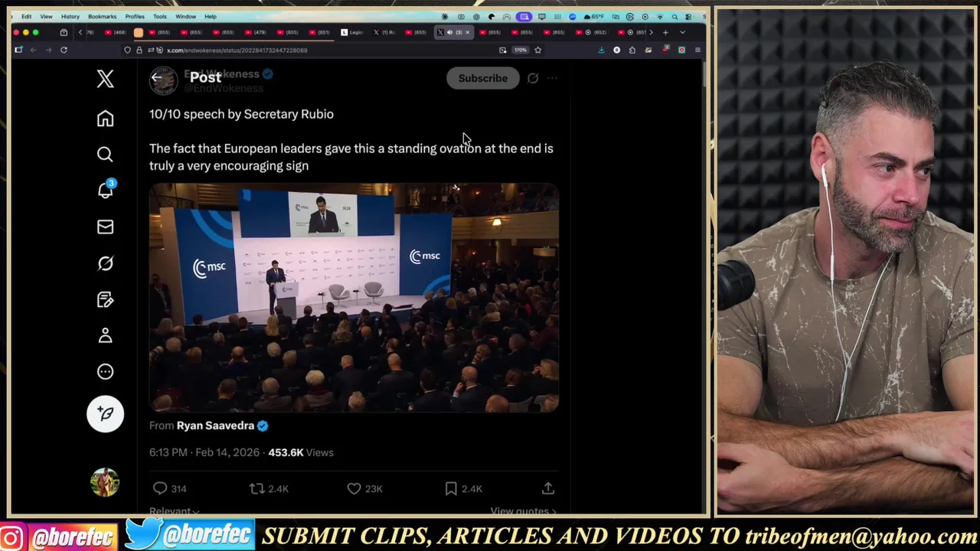
Task: Go to Home in the X sidebar
Action: tap(105, 118)
